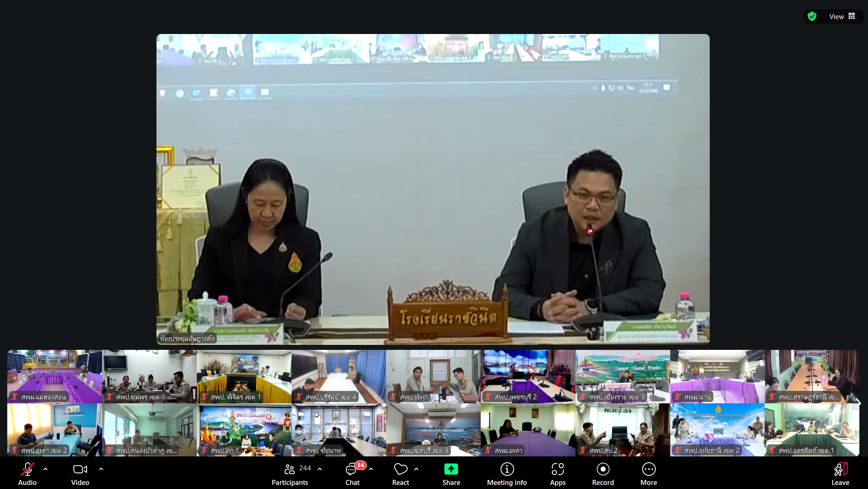Image resolution: width=868 pixels, height=489 pixels.
Task: Expand audio options arrow next to Audio
Action: click(x=45, y=469)
